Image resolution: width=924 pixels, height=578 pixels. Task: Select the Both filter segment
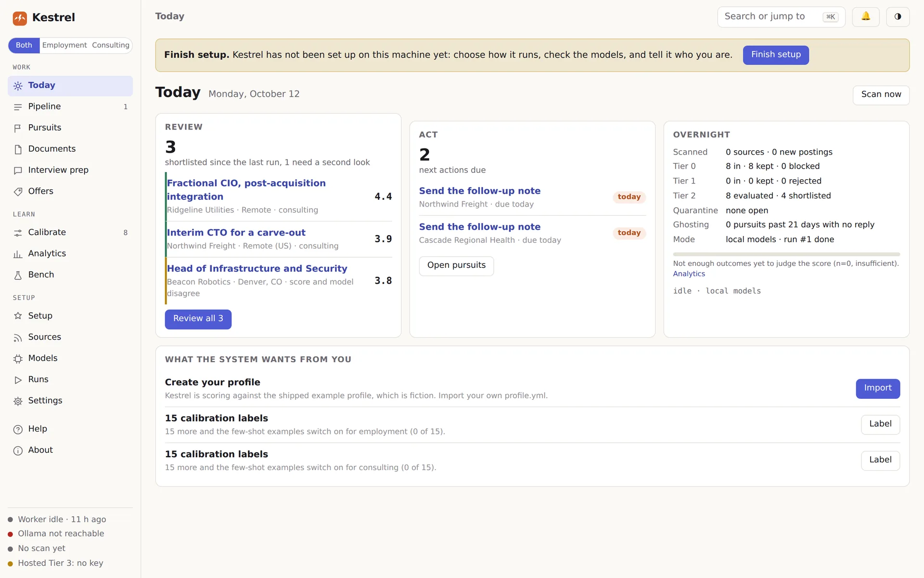tap(24, 45)
